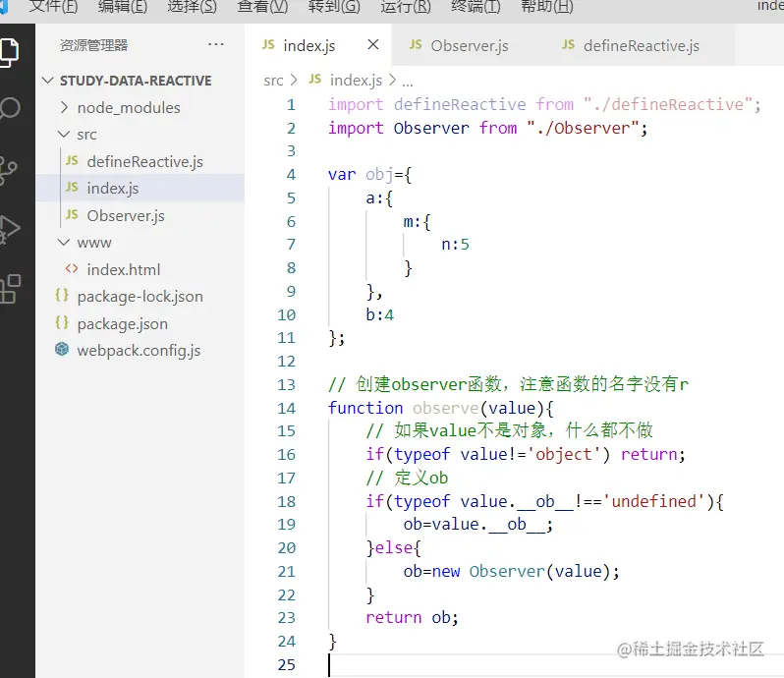
Task: Switch to the defineReactive.js editor tab
Action: tap(640, 45)
